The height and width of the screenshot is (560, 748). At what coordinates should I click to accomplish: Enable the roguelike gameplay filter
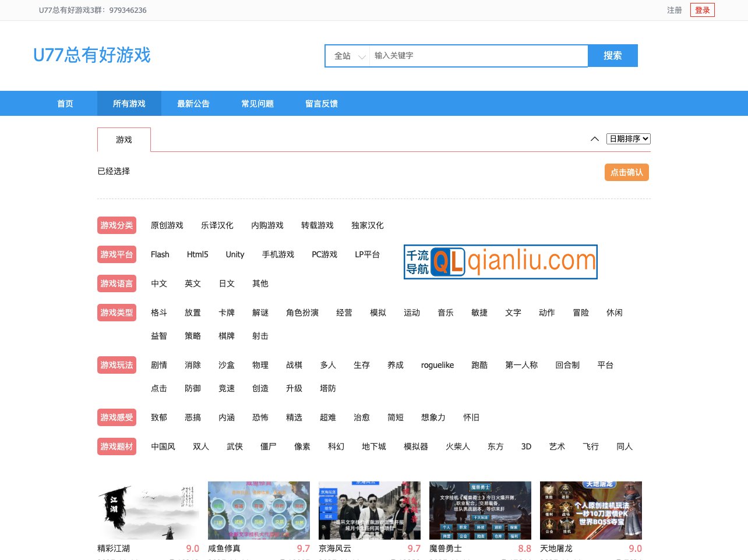(437, 365)
